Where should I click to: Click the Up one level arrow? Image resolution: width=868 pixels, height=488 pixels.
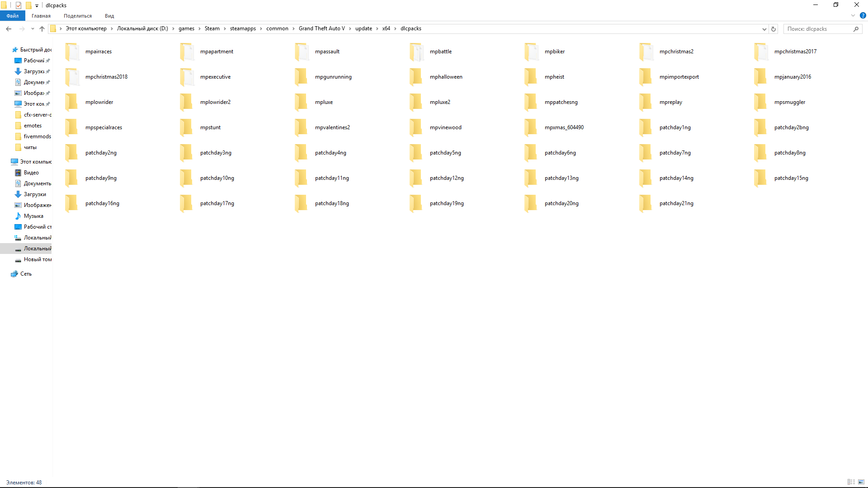(x=42, y=29)
